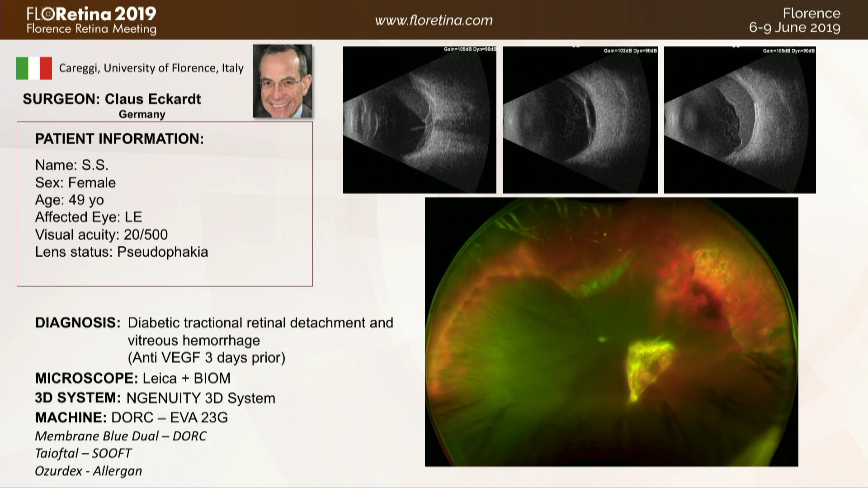
Task: Click the 'Sex: Female' line
Action: [75, 183]
